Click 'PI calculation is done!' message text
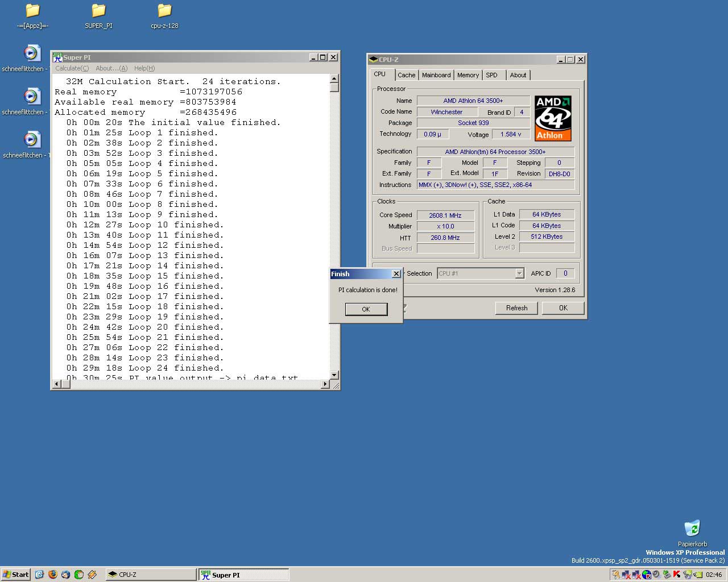 368,290
